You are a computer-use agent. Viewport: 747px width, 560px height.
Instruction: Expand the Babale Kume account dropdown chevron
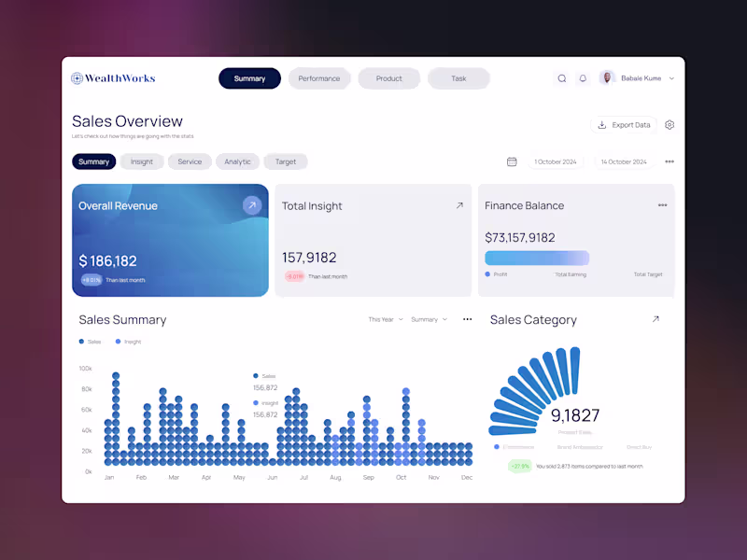point(671,78)
